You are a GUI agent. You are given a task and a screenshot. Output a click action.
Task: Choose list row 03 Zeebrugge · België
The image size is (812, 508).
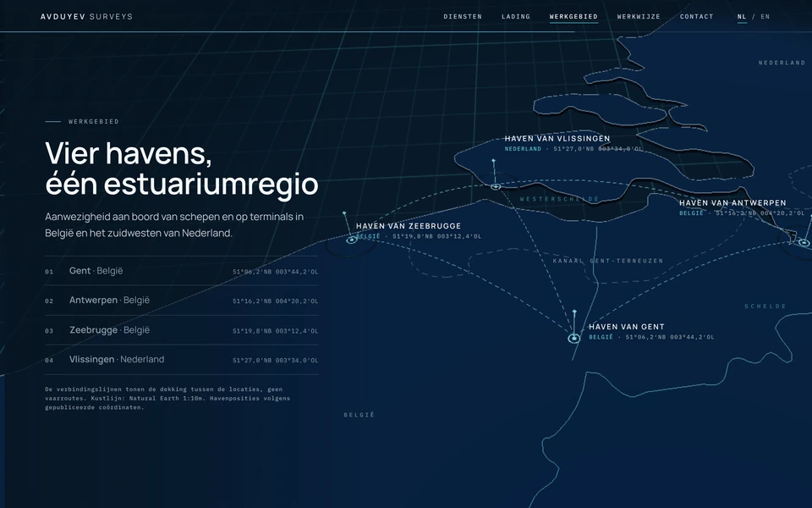point(182,330)
